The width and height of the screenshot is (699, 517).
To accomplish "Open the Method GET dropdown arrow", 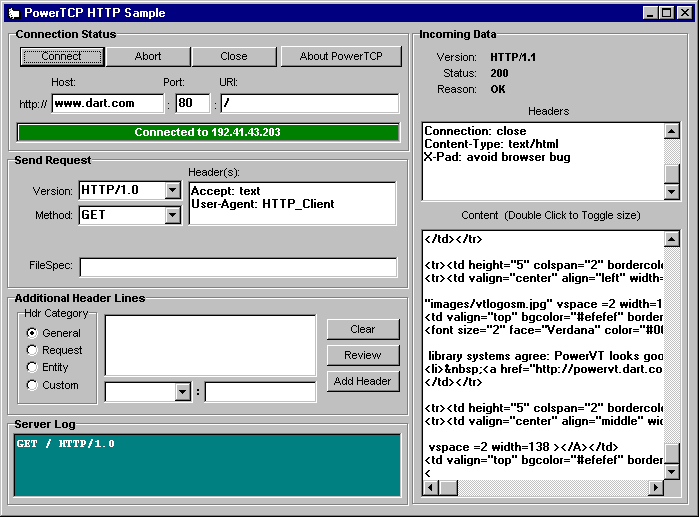I will (x=172, y=215).
